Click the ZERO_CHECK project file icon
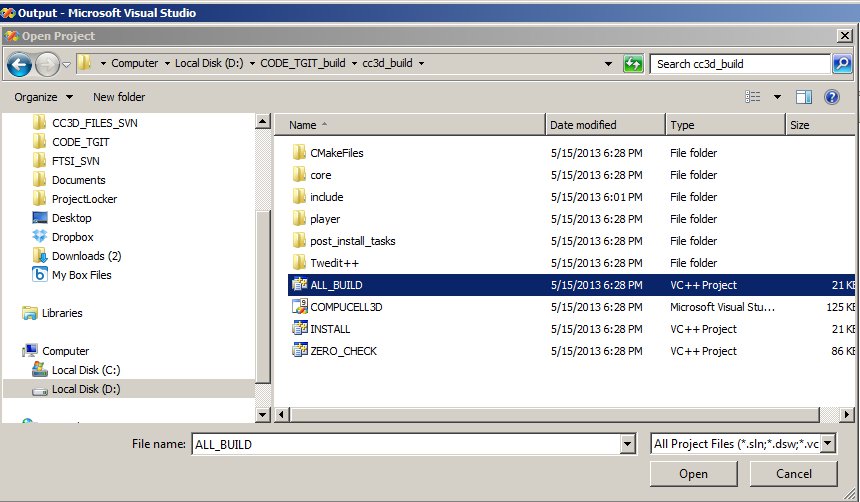 (x=299, y=351)
